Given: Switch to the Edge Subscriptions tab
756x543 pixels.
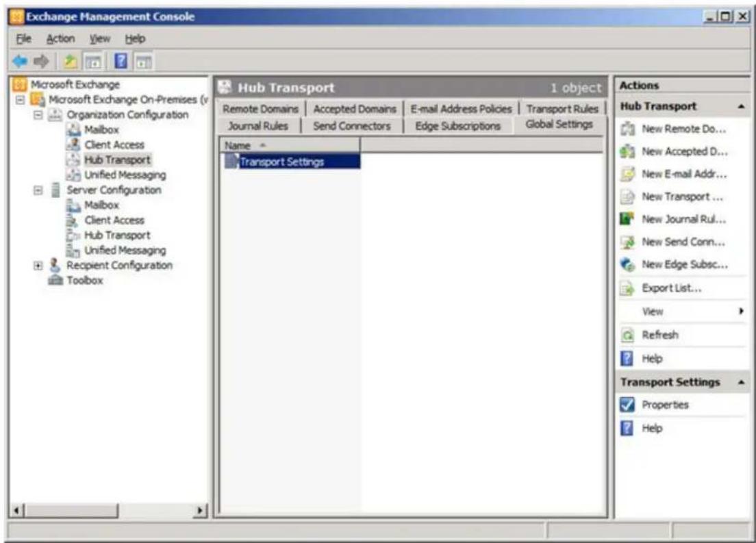Looking at the screenshot, I should coord(458,126).
